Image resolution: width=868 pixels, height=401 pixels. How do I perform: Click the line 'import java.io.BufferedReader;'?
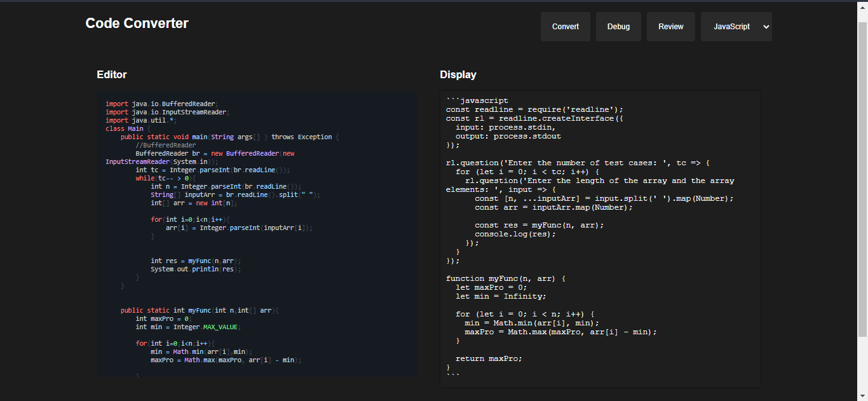161,104
